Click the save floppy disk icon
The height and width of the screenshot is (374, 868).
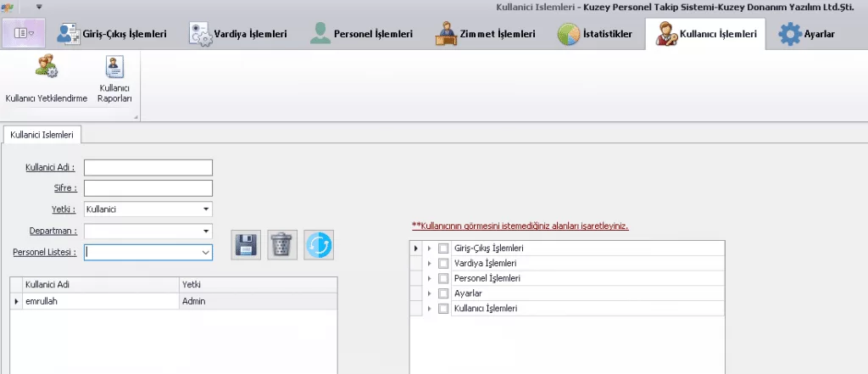click(247, 245)
